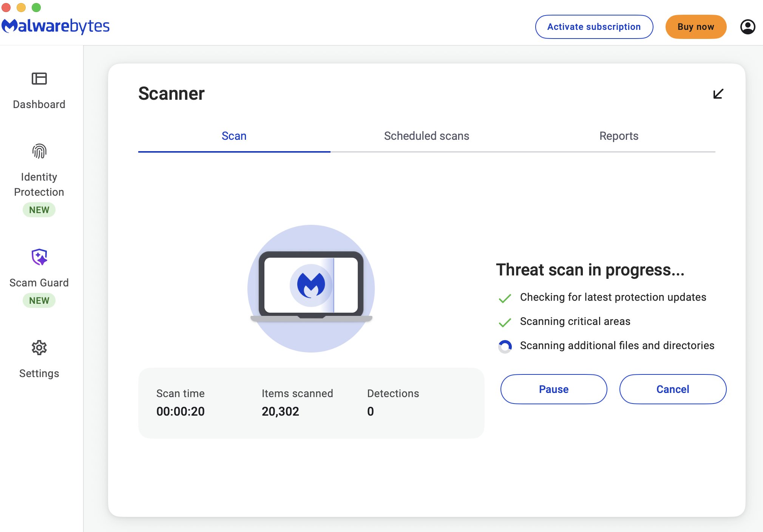Cancel the threat scan
763x532 pixels.
click(x=673, y=389)
